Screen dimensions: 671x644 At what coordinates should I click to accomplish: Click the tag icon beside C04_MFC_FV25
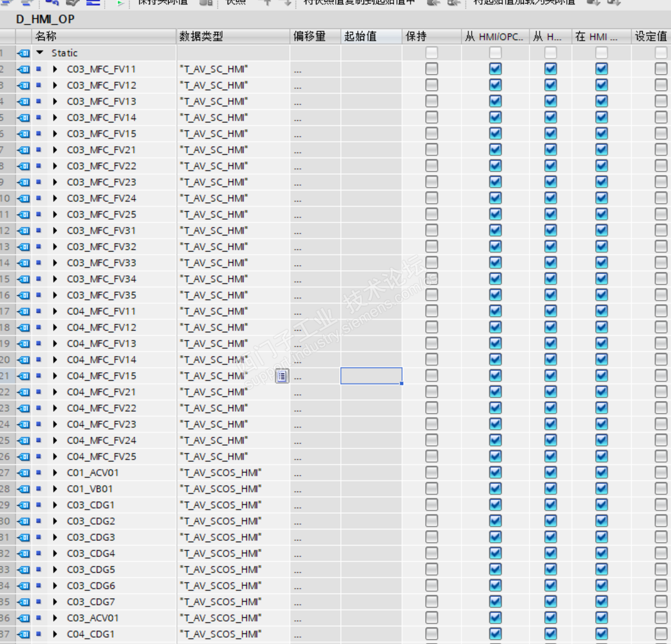point(24,457)
